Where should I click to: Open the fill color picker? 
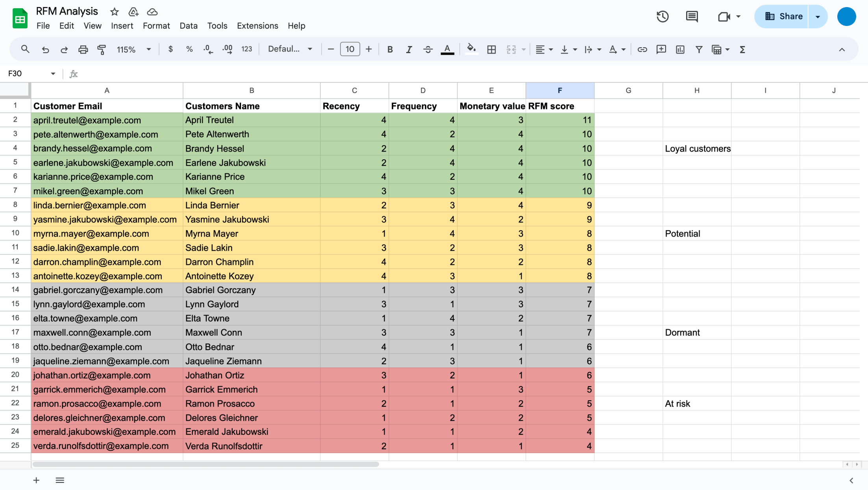[471, 50]
